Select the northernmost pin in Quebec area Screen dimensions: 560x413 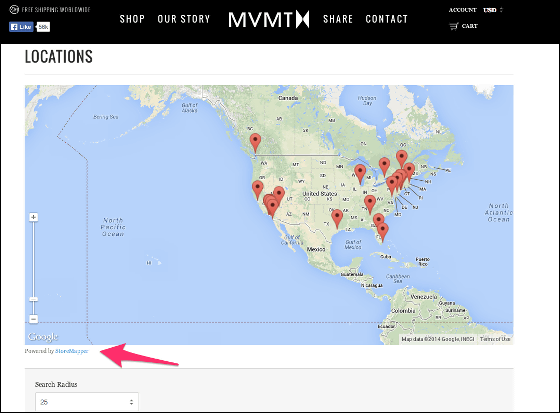click(402, 160)
